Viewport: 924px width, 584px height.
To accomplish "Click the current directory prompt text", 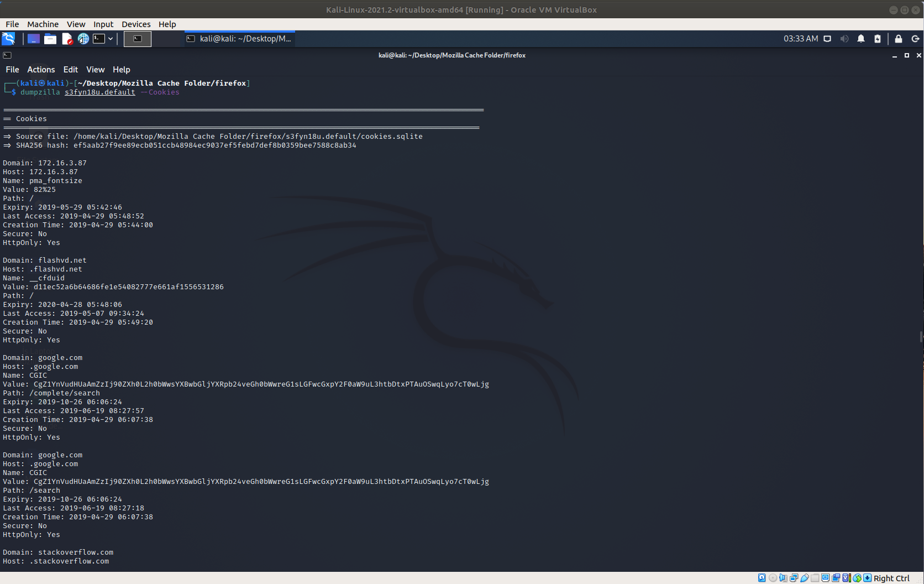I will coord(162,84).
